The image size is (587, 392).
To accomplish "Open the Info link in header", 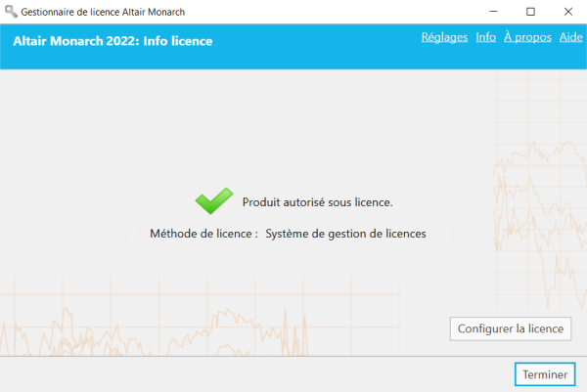I will click(x=485, y=37).
